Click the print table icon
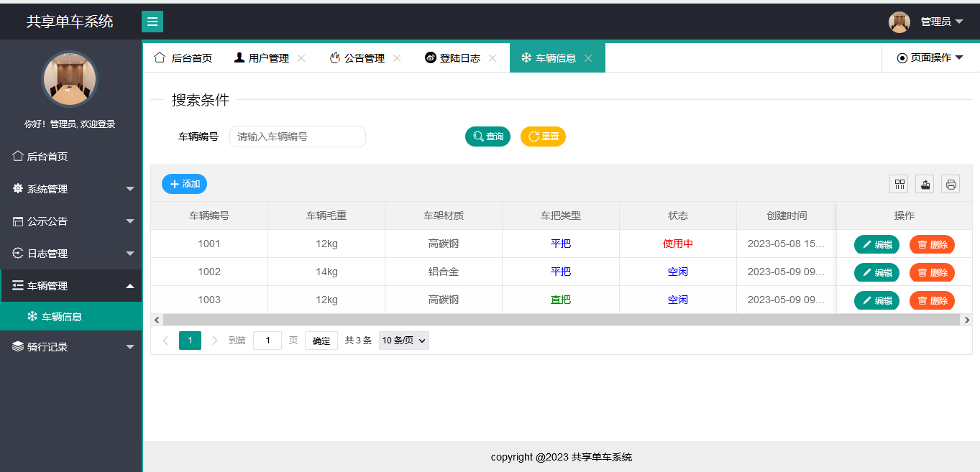The height and width of the screenshot is (472, 980). pos(951,184)
